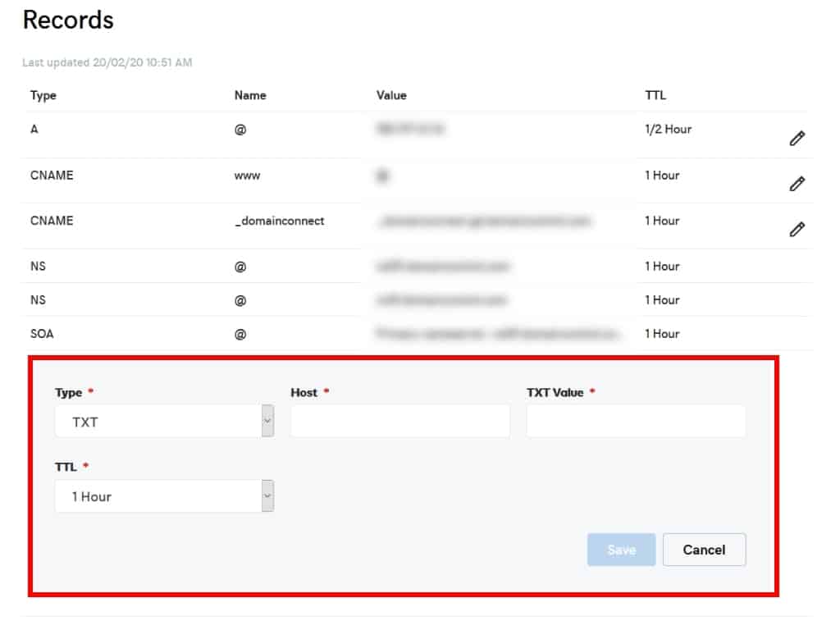Select the Name column header

pyautogui.click(x=250, y=95)
